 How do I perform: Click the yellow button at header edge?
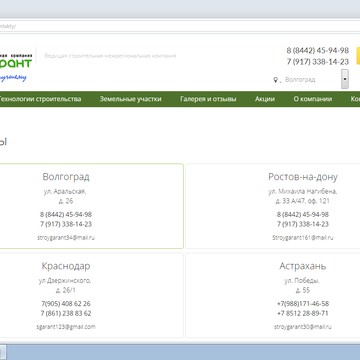point(358,55)
